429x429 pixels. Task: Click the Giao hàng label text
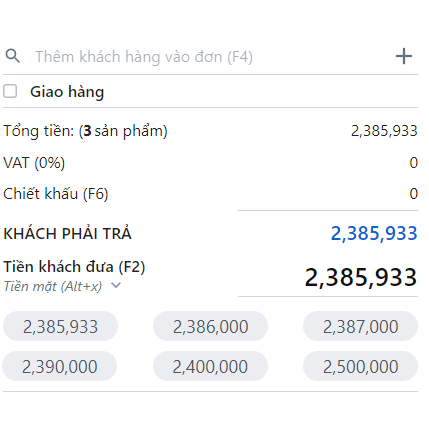pyautogui.click(x=67, y=92)
